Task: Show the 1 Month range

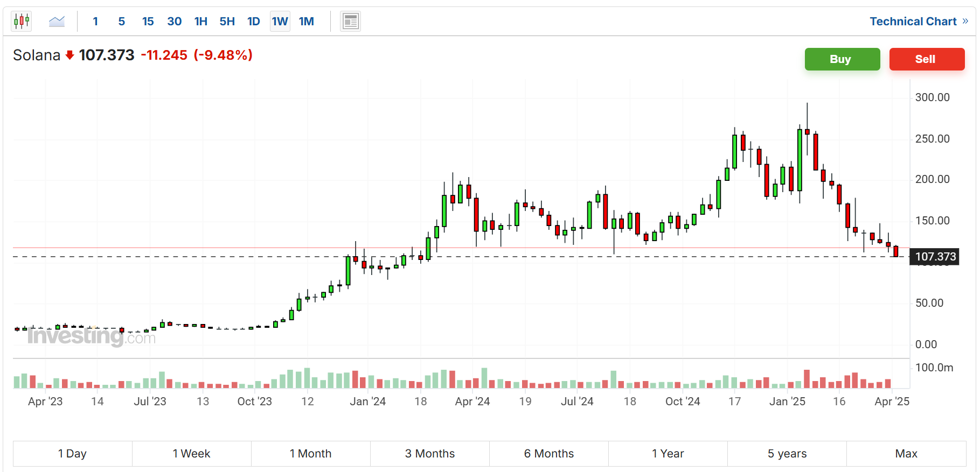Action: (310, 454)
